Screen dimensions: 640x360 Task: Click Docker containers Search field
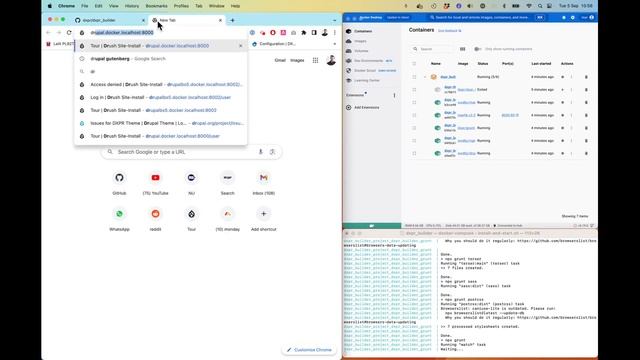pyautogui.click(x=433, y=49)
